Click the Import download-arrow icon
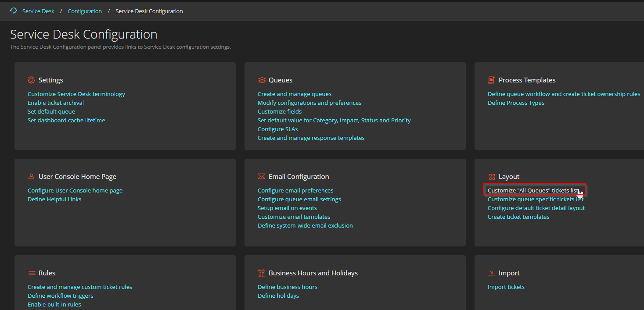 pos(491,273)
